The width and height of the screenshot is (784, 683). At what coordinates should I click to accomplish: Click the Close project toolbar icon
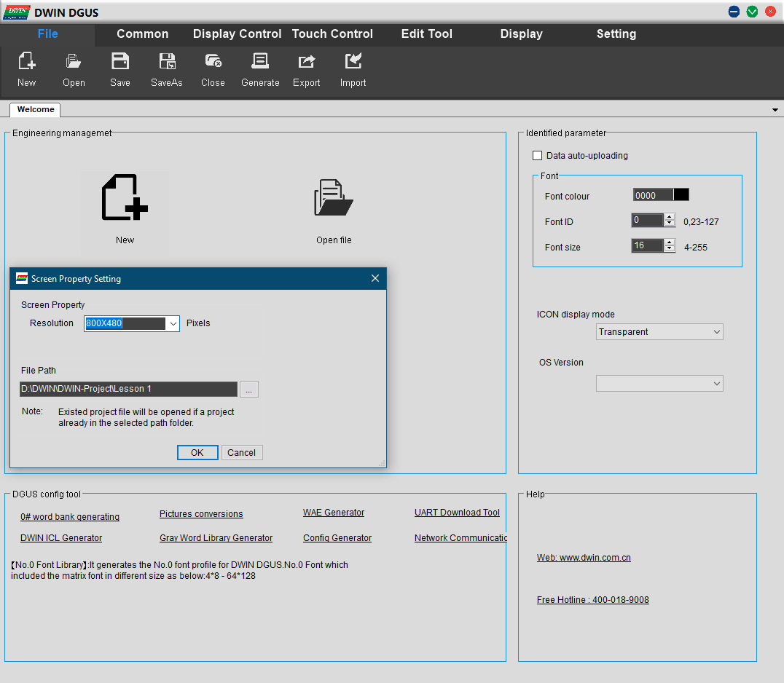point(213,61)
